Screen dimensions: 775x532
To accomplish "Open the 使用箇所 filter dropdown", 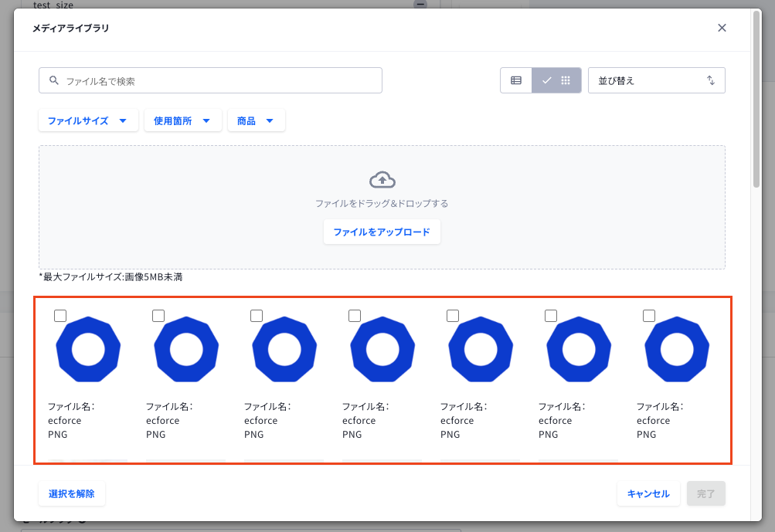I will [x=182, y=120].
